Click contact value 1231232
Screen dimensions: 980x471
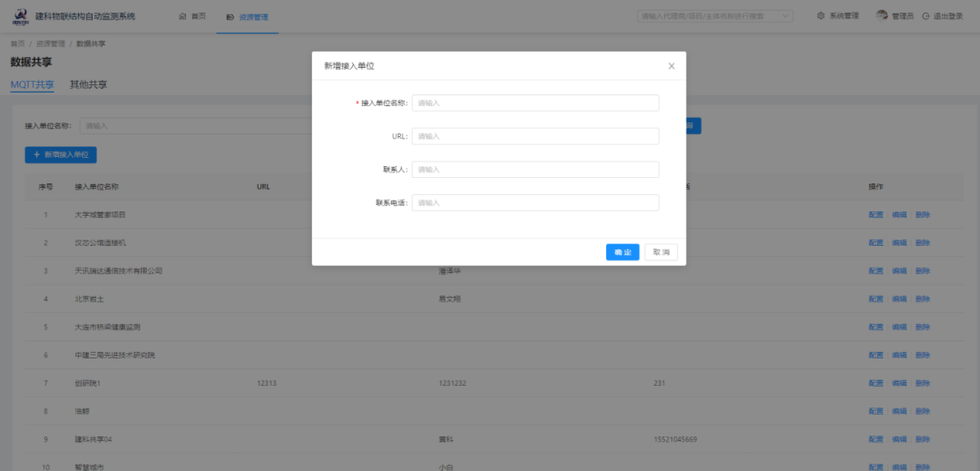(x=453, y=384)
